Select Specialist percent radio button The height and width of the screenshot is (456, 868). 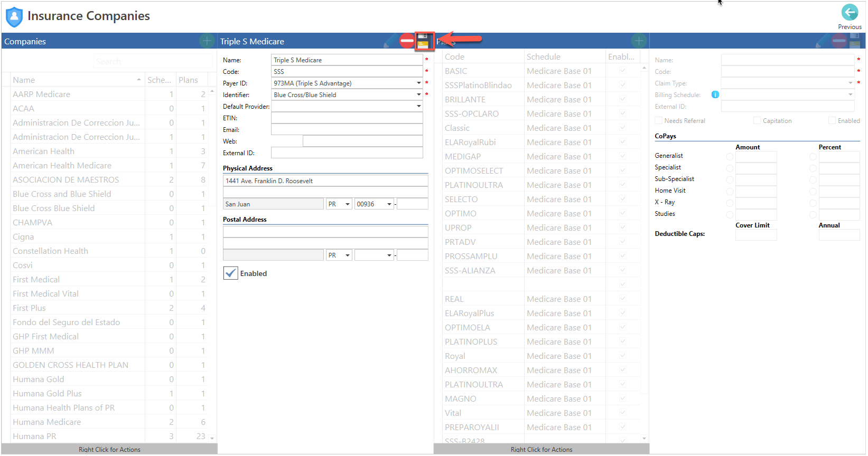pyautogui.click(x=813, y=168)
